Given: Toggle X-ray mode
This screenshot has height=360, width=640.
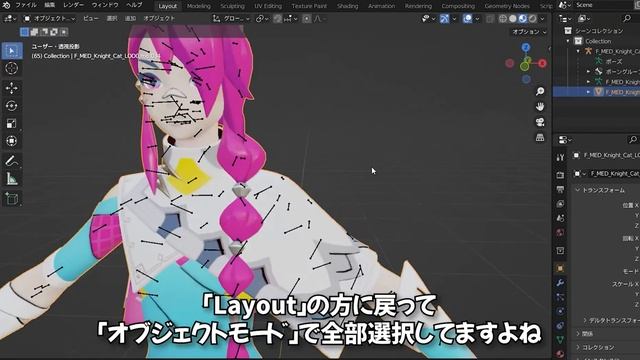Looking at the screenshot, I should (x=490, y=18).
